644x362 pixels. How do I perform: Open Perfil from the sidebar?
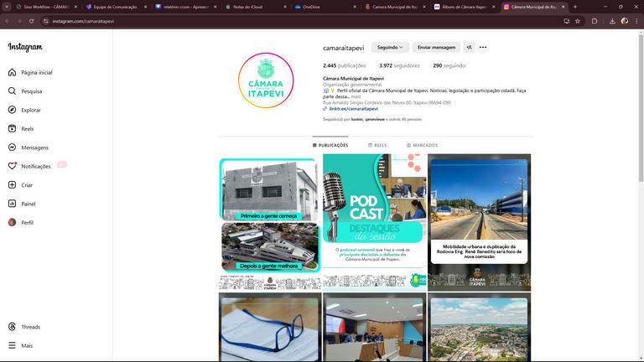(x=21, y=222)
